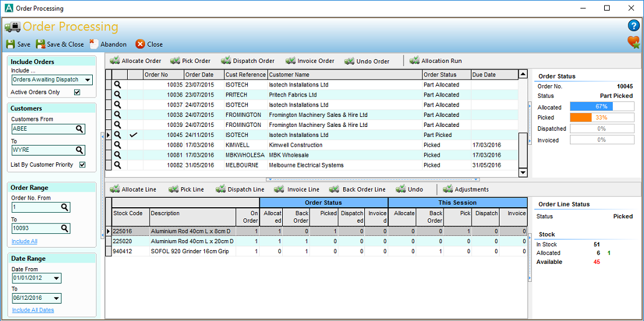
Task: Click Allocate Order
Action: click(x=136, y=61)
